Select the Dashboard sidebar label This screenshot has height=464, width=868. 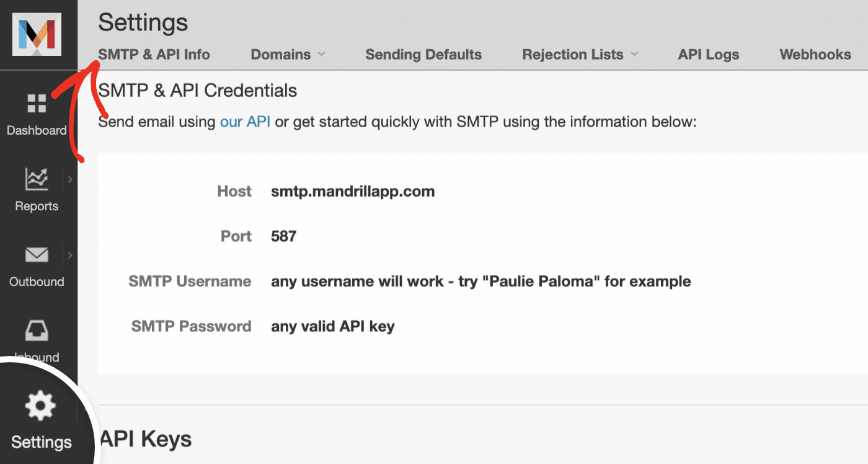click(x=37, y=130)
